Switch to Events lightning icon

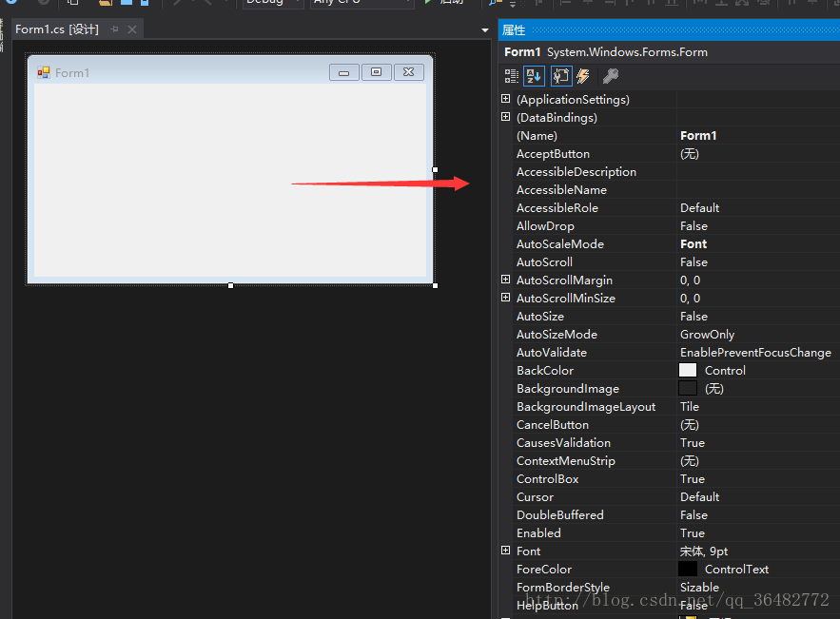[x=583, y=76]
